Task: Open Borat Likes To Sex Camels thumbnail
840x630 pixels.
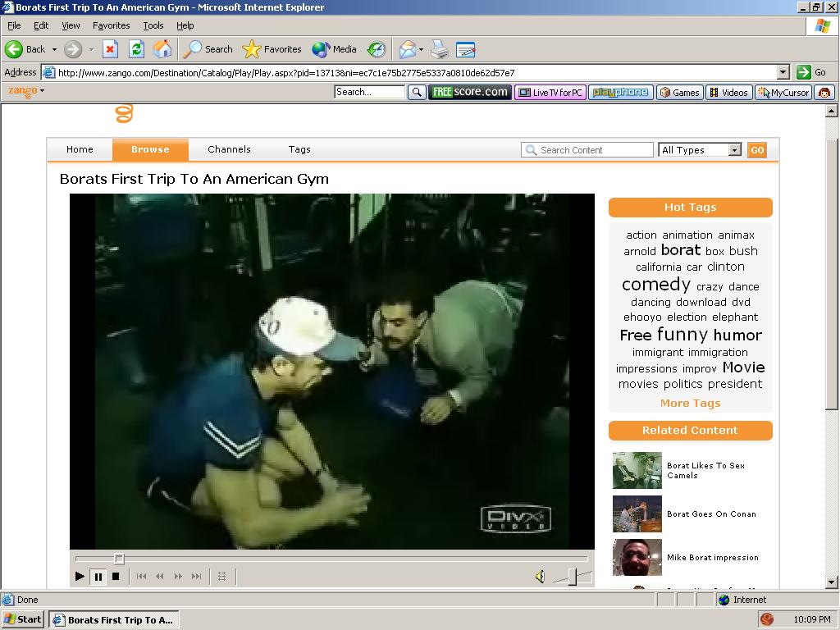Action: [x=637, y=470]
